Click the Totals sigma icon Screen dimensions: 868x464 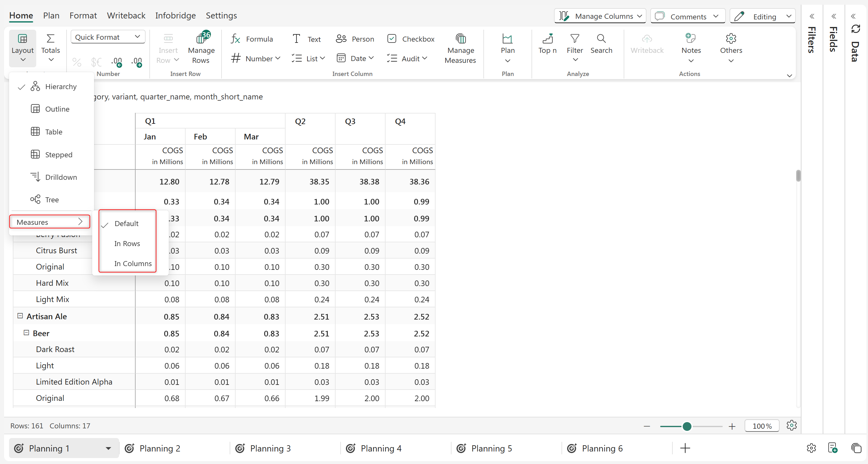pos(51,39)
